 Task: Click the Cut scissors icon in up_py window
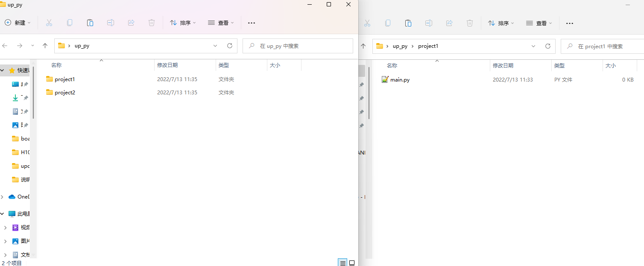[x=49, y=23]
